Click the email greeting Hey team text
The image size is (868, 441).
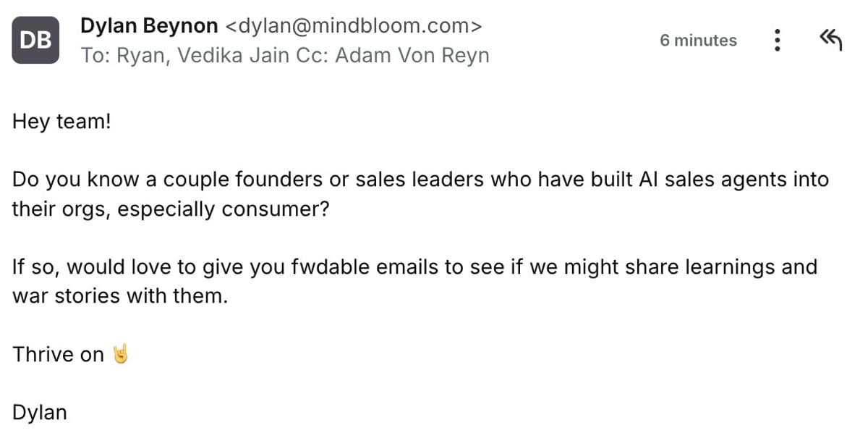[x=61, y=121]
